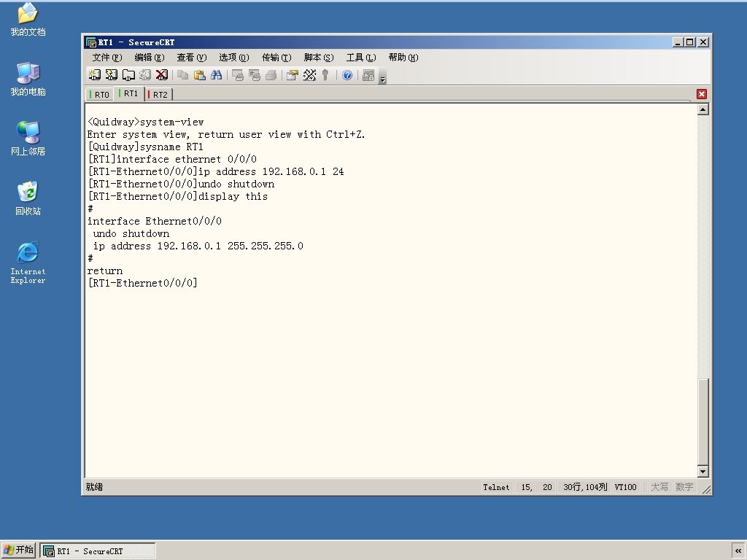Select Internet Explorer desktop icon

(x=28, y=262)
